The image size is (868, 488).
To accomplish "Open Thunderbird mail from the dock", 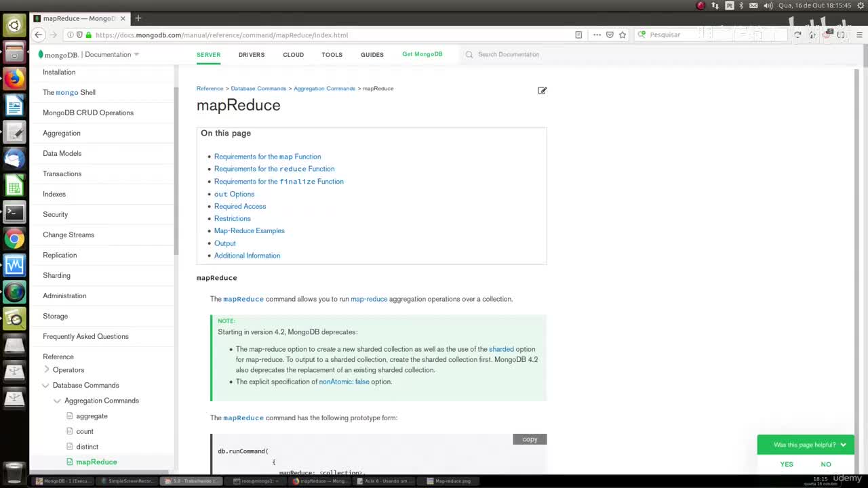I will pos(14,159).
